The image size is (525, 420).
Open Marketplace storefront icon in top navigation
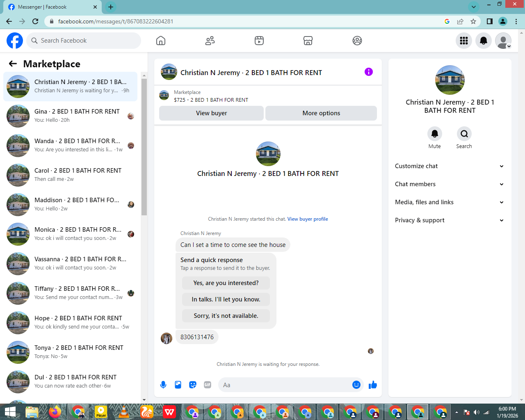[x=308, y=41]
